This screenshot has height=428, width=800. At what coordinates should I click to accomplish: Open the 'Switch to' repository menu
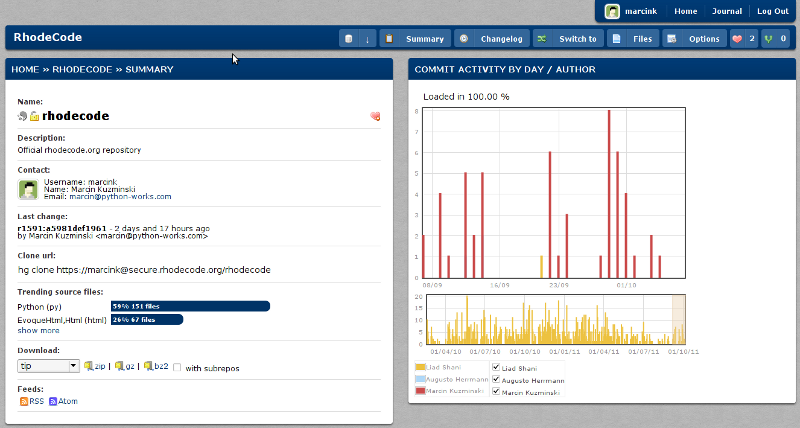(567, 39)
